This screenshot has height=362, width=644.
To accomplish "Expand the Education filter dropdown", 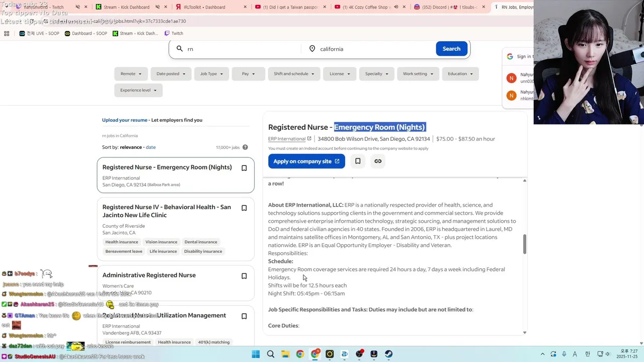I will 460,74.
